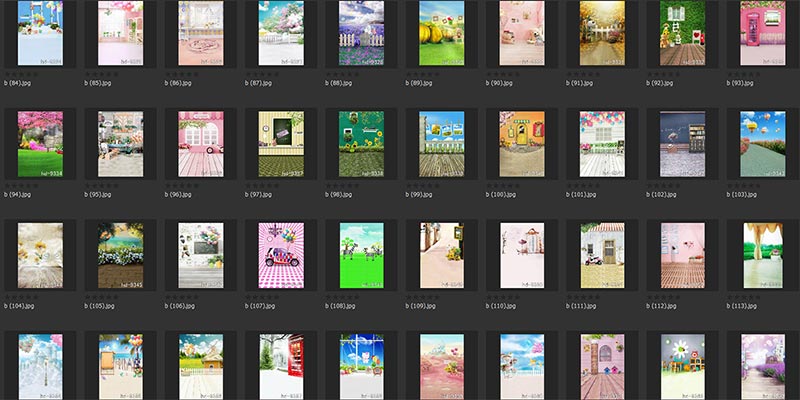Image resolution: width=800 pixels, height=400 pixels.
Task: Pick the b (86).jpg backdrop thumbnail
Action: (201, 33)
